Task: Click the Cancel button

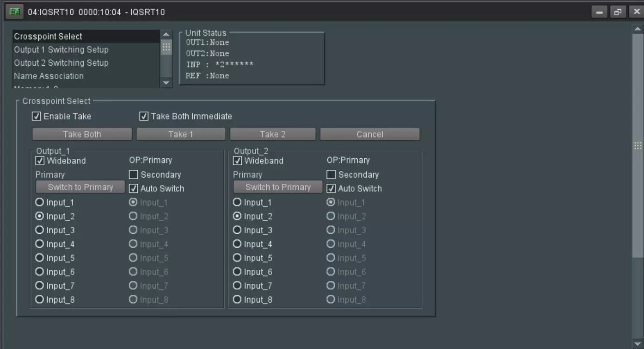Action: click(370, 134)
